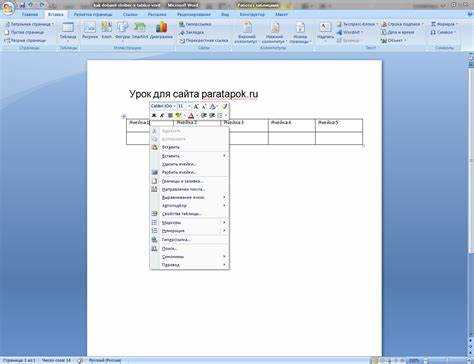The width and height of the screenshot is (474, 364).
Task: Click the table move handle above the table
Action: tap(123, 116)
